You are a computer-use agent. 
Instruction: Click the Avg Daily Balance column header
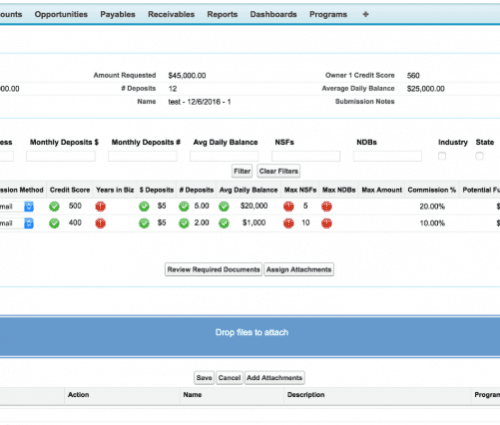tap(248, 190)
